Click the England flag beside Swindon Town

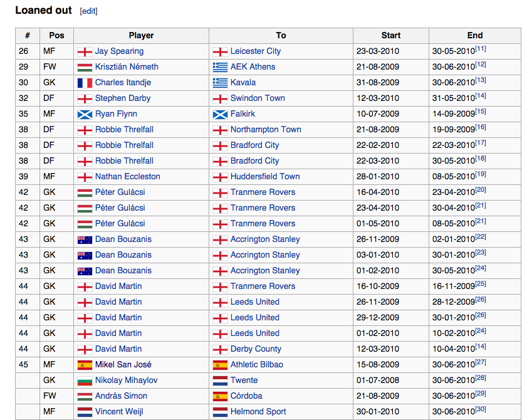pos(220,99)
